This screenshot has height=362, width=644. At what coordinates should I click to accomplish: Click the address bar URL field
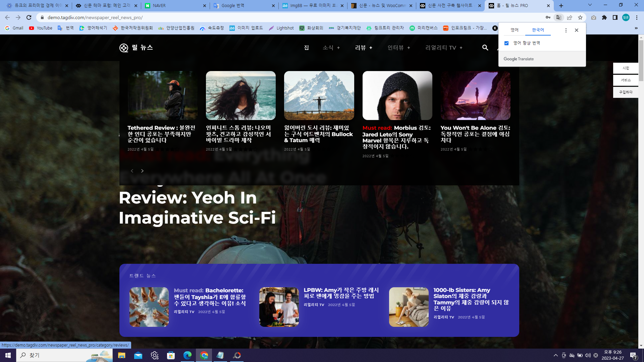tap(292, 17)
